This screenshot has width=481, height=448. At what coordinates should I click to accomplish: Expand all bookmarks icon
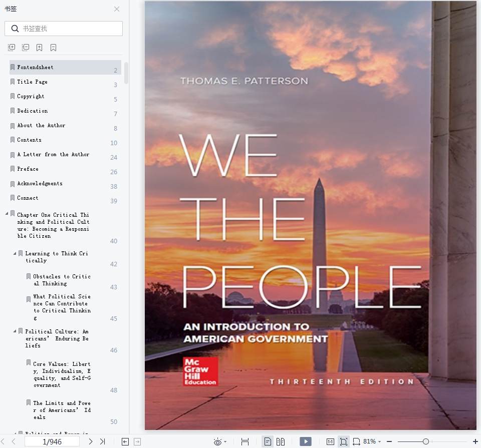pos(12,47)
